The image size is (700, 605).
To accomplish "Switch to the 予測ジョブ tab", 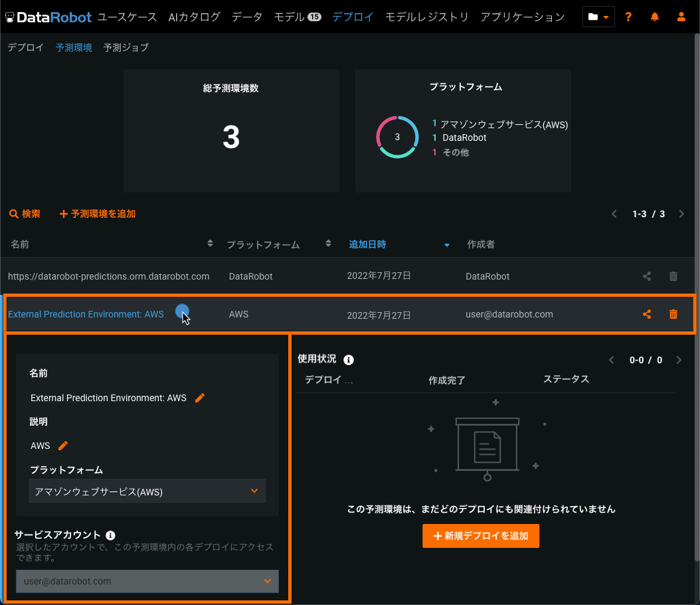I will [x=126, y=48].
